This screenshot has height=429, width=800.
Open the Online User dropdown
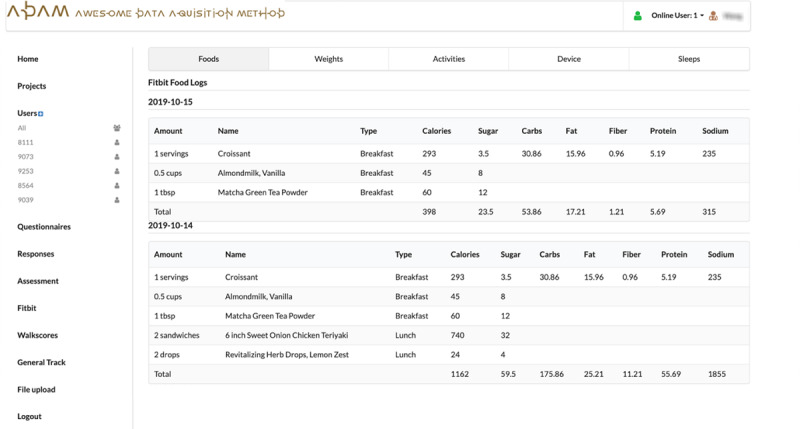point(677,16)
